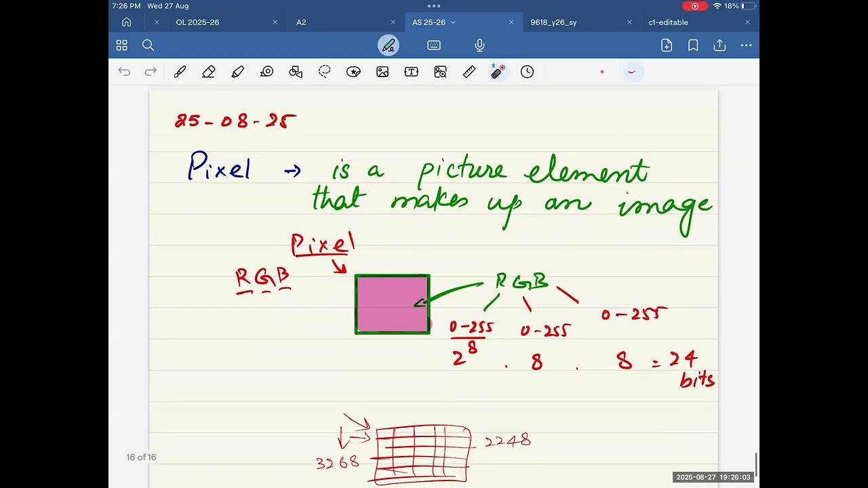The image size is (868, 488).
Task: Open the image zoom search tool
Action: [x=440, y=72]
